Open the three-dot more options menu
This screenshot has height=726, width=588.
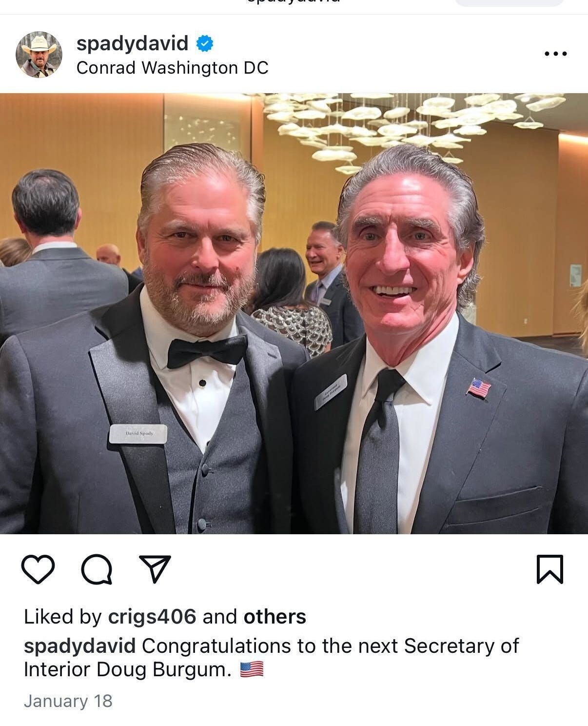pyautogui.click(x=556, y=54)
